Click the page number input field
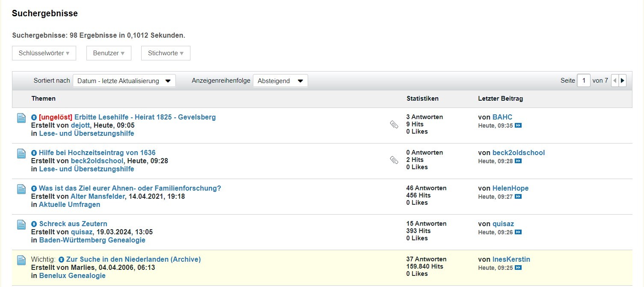 click(583, 81)
